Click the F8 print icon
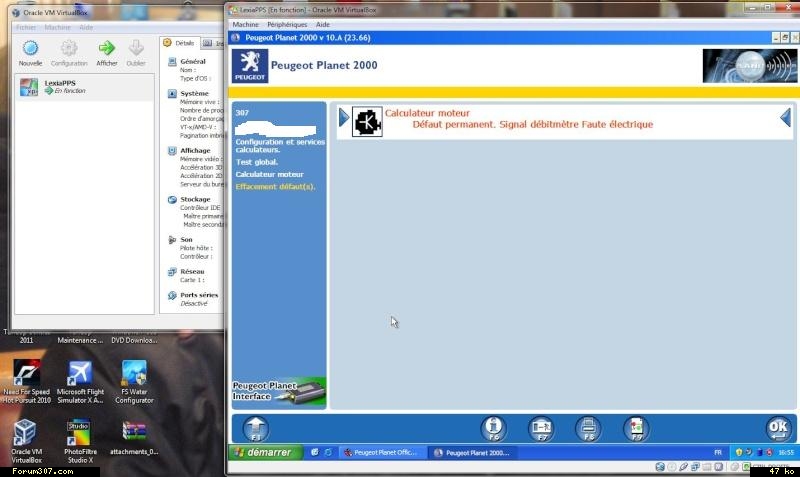 click(x=588, y=427)
